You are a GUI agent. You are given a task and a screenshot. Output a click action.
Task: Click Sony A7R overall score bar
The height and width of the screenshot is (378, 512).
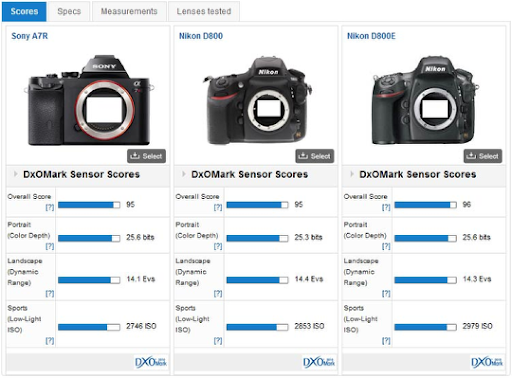[x=89, y=205]
